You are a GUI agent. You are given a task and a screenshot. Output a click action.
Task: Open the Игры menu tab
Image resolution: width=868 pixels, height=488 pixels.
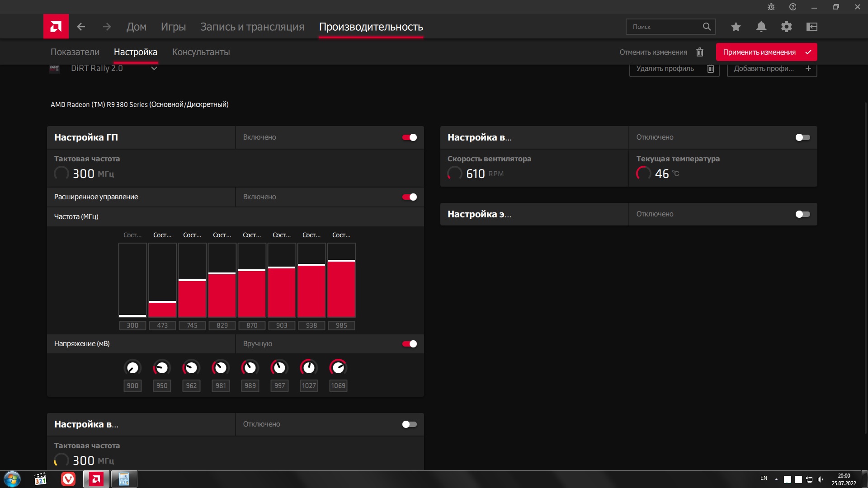pos(173,27)
